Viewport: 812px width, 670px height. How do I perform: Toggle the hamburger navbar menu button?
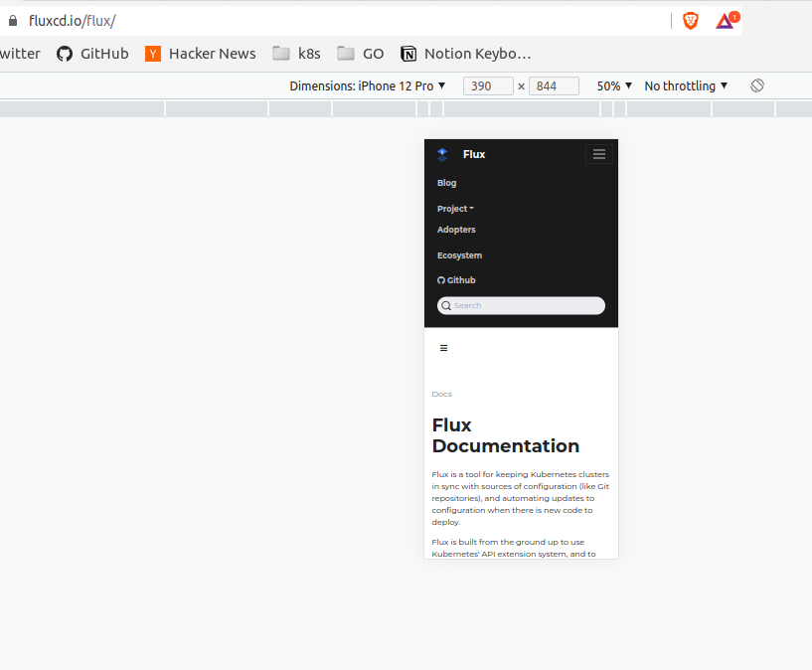click(x=599, y=154)
